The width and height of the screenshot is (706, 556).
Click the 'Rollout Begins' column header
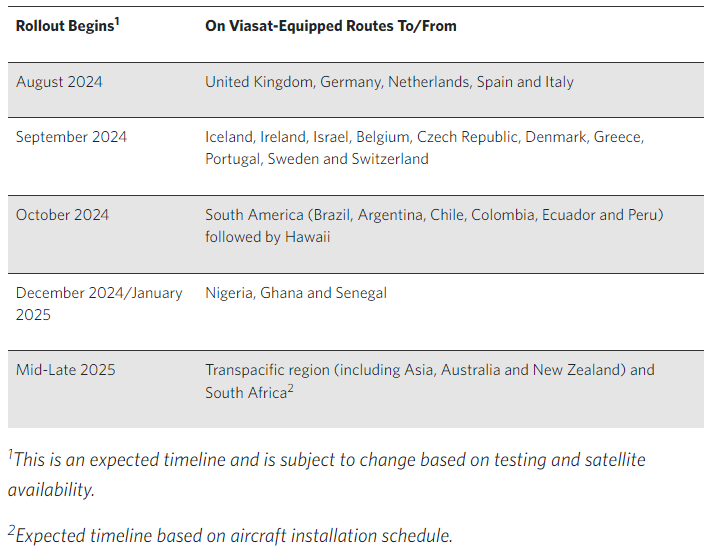tap(64, 26)
